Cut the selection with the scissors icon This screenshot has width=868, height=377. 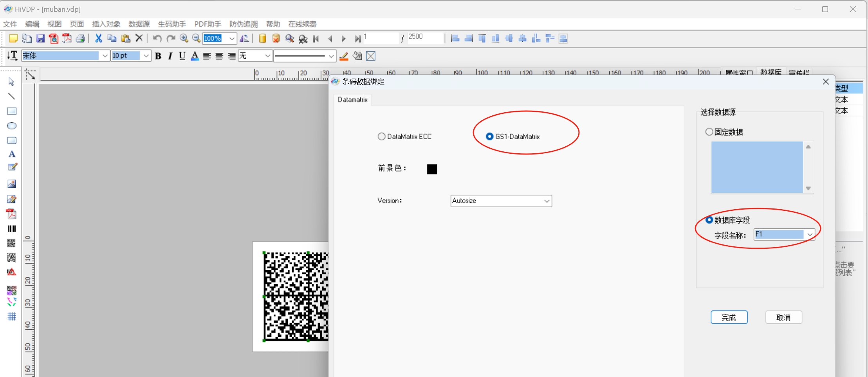(x=99, y=38)
